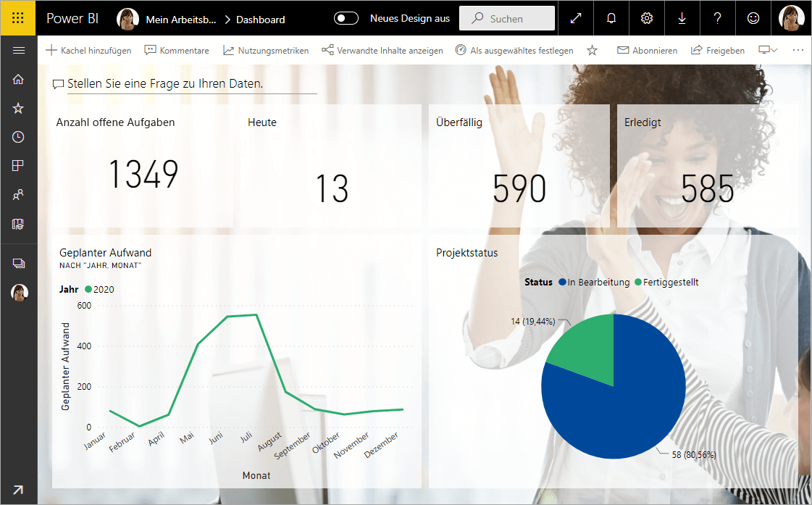Image resolution: width=812 pixels, height=505 pixels.
Task: Click the Geplanter Aufwand chart title
Action: coord(106,253)
